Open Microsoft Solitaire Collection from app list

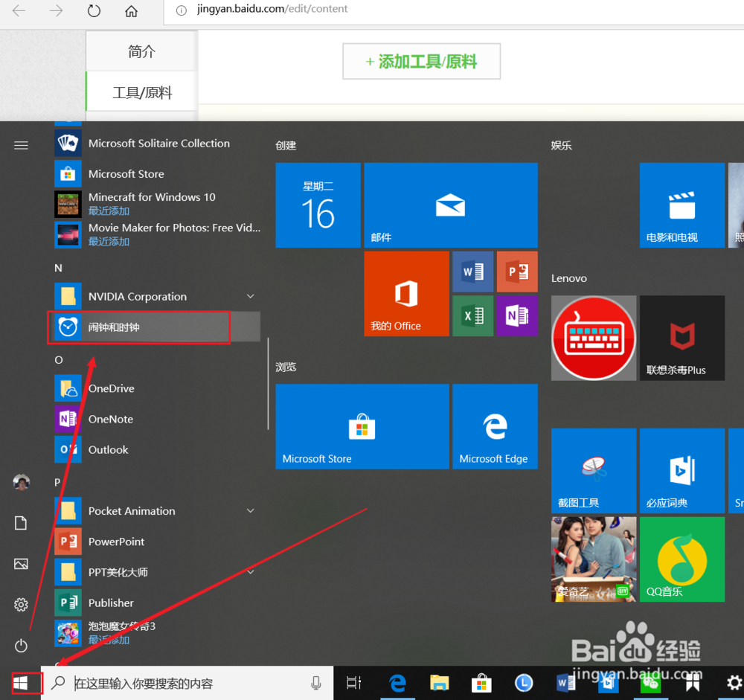(156, 144)
